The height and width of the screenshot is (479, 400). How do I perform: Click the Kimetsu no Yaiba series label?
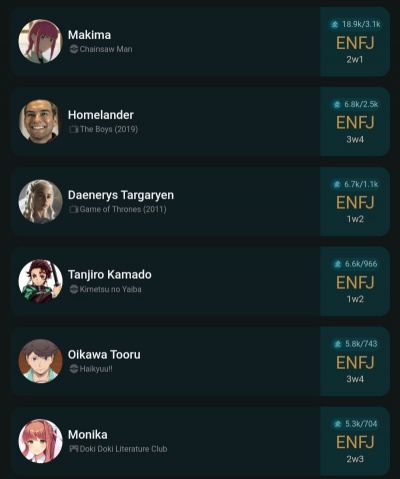[110, 289]
